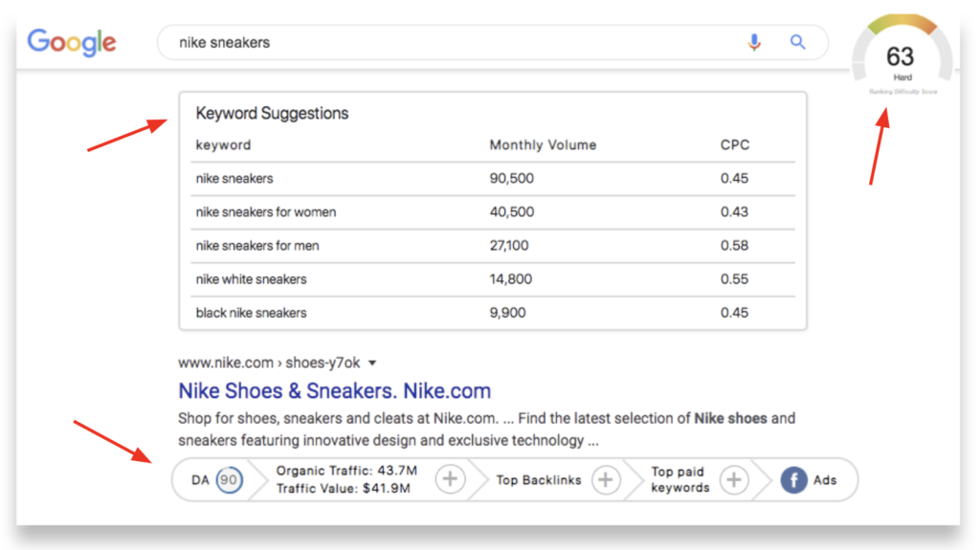This screenshot has height=550, width=980.
Task: Click the Monthly Volume column header
Action: point(543,145)
